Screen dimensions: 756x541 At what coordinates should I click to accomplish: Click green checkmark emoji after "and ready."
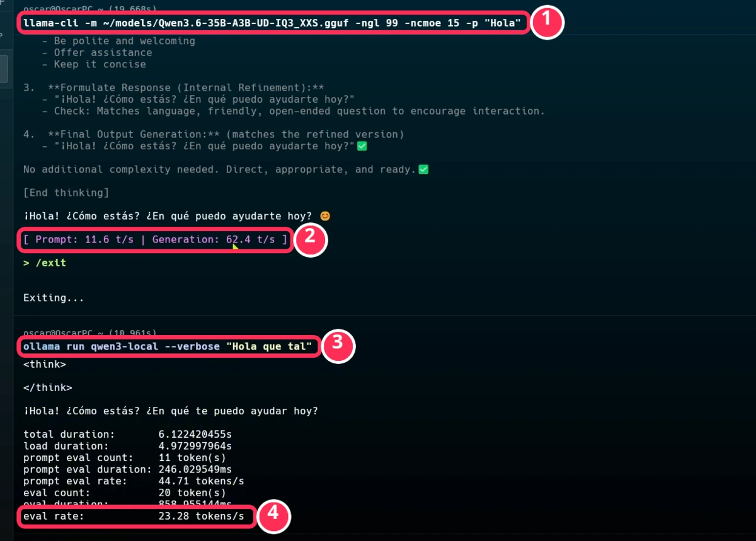(423, 169)
